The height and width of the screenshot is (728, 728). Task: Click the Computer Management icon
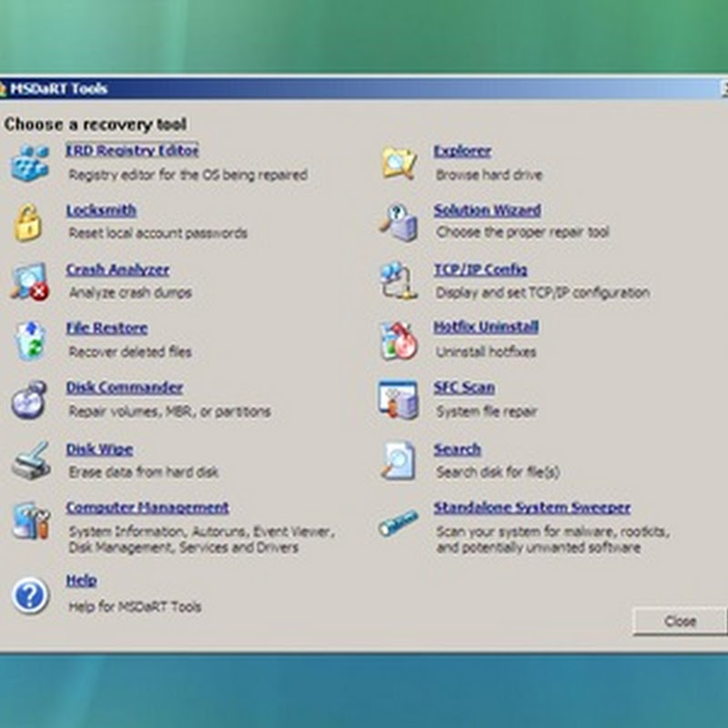[x=31, y=521]
